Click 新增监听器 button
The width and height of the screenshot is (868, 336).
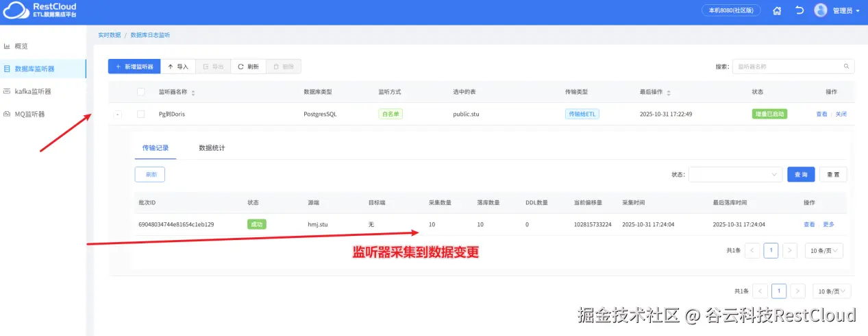(x=134, y=67)
